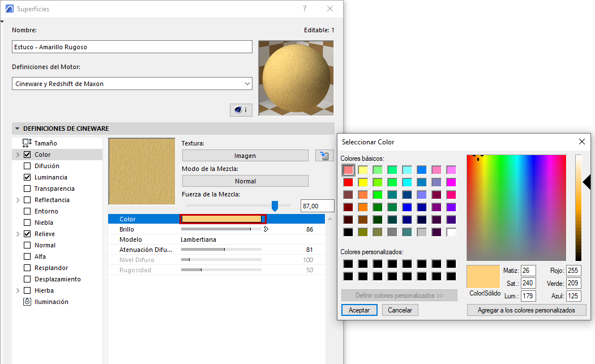Click the Superficies title bar app icon
The height and width of the screenshot is (364, 595).
(x=8, y=8)
